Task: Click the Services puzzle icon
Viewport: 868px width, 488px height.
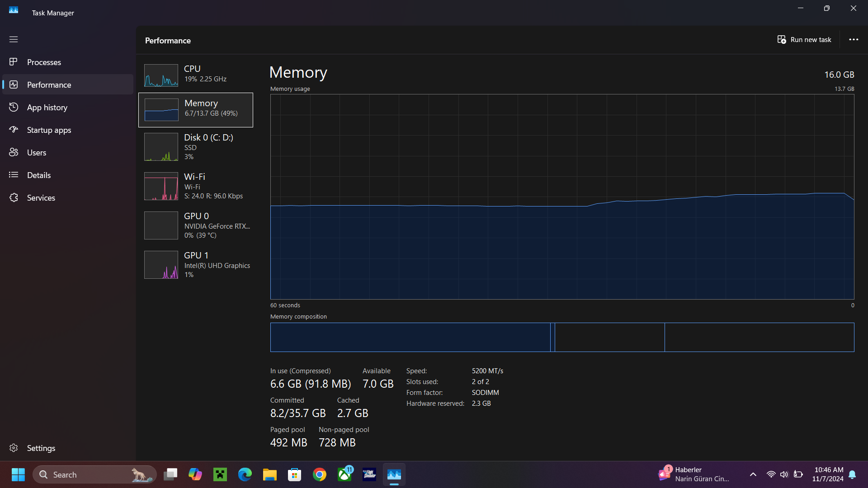Action: (14, 197)
